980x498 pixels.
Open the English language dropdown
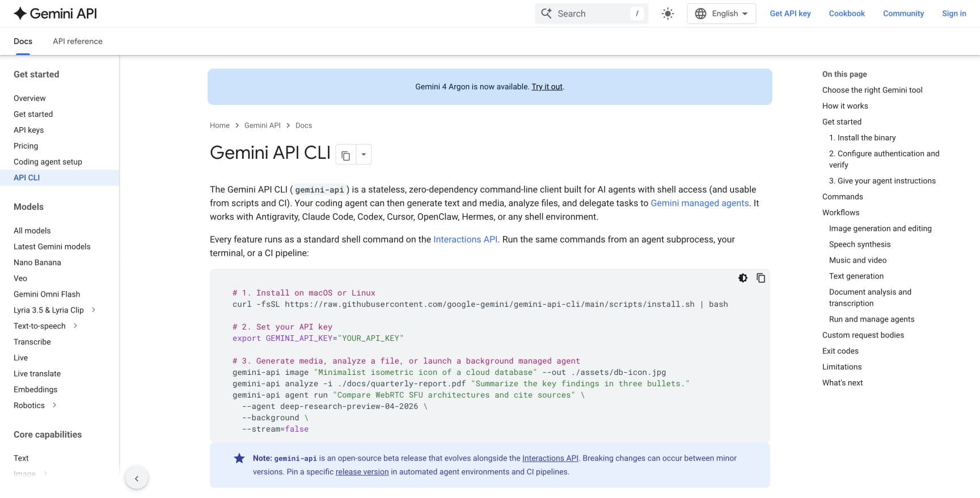click(721, 14)
